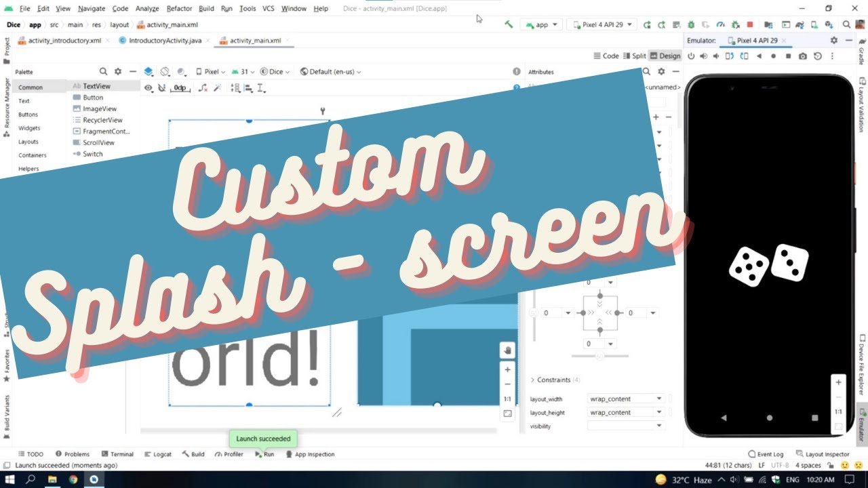This screenshot has height=488, width=868.
Task: Open the VCS menu
Action: click(268, 8)
